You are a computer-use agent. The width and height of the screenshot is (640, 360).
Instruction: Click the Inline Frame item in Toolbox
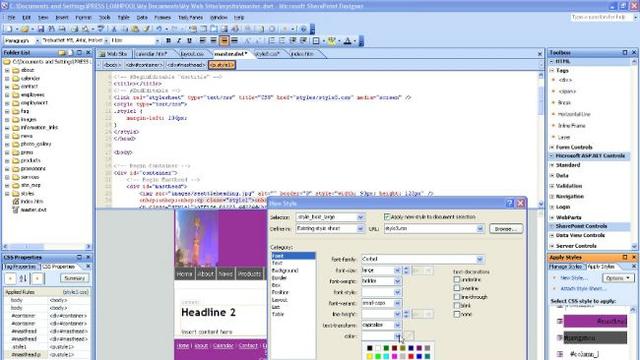click(x=571, y=126)
